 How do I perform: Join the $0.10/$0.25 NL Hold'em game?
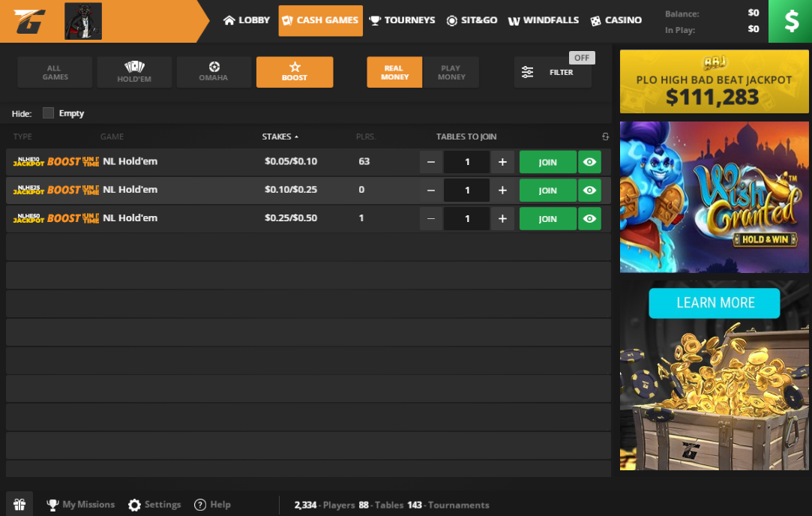point(547,190)
